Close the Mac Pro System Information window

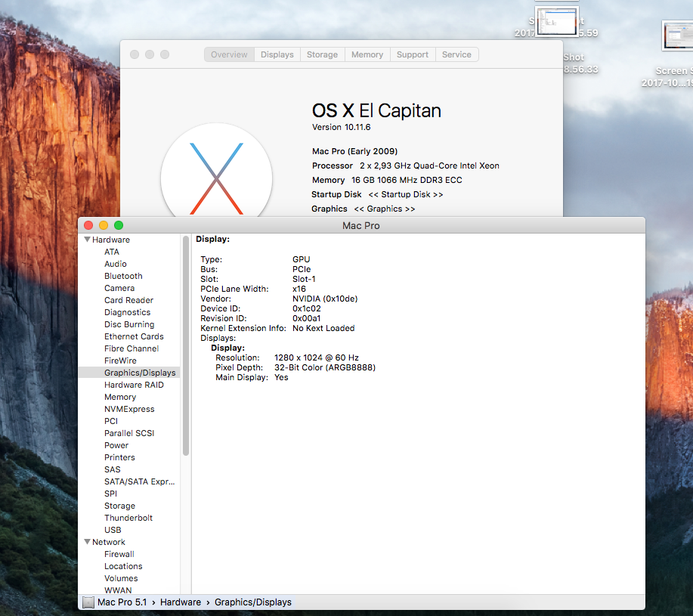88,225
